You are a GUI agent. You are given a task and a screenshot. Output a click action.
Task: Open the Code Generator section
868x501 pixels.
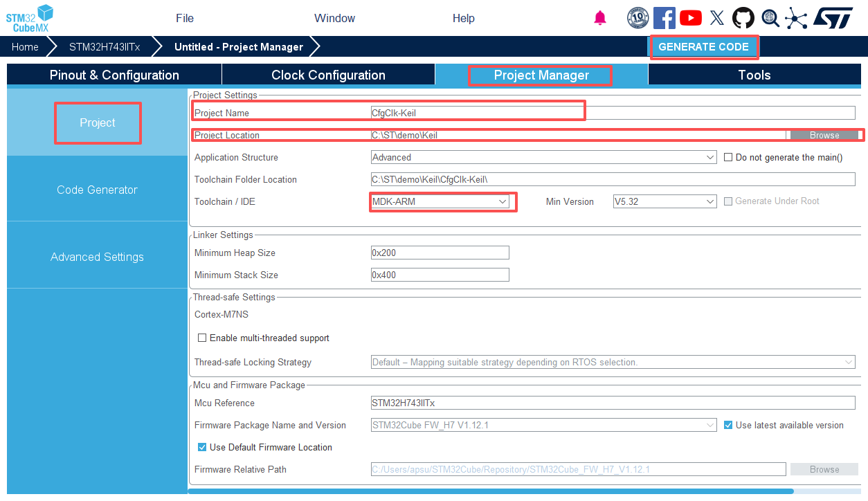[x=97, y=190]
